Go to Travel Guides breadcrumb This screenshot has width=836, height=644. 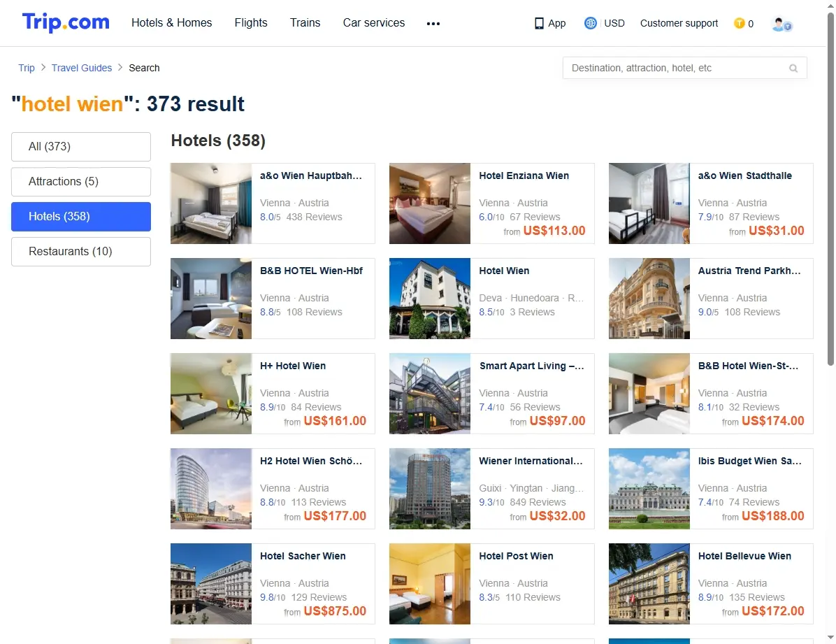82,68
